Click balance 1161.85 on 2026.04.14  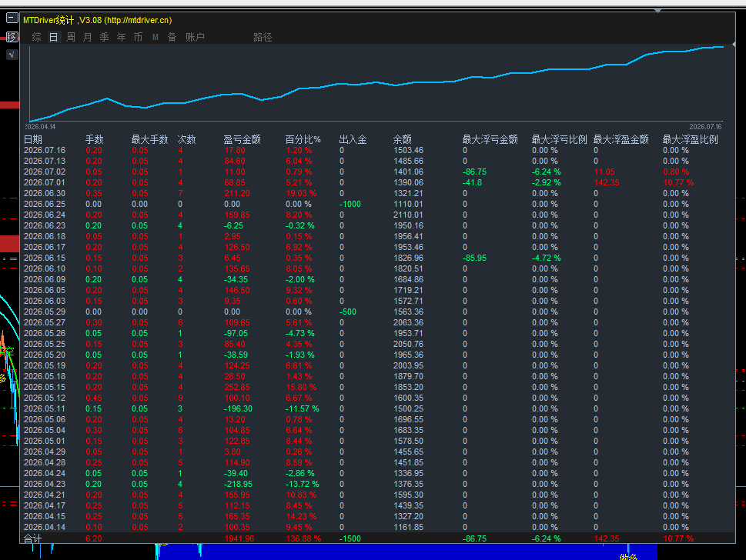(x=408, y=527)
